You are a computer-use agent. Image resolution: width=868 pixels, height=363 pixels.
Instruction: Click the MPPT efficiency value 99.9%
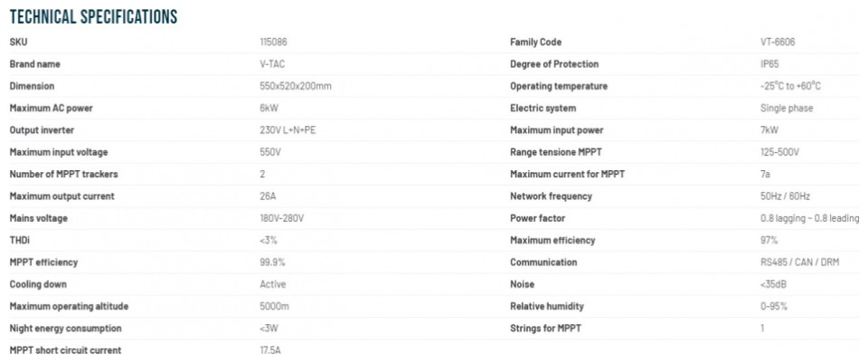coord(273,263)
